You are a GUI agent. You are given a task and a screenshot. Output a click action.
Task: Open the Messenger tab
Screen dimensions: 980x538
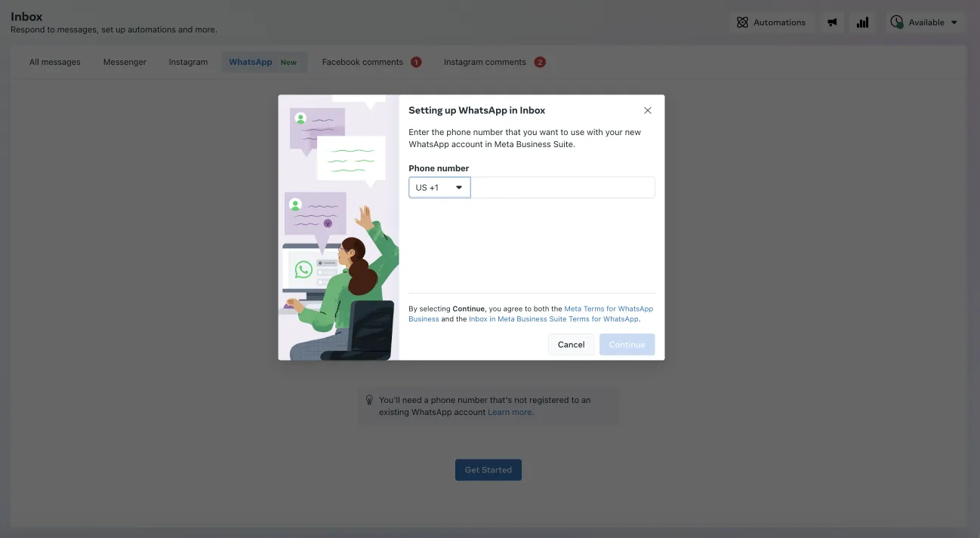pos(124,62)
